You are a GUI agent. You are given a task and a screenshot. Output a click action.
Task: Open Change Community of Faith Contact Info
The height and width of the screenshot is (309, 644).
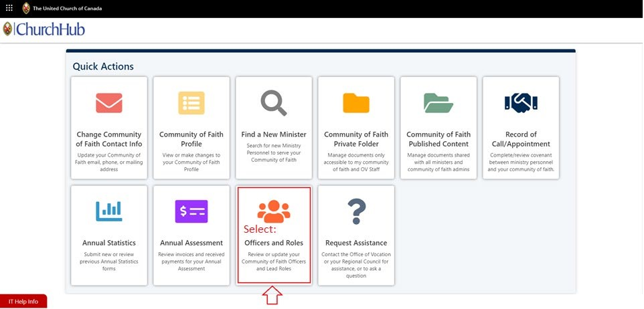(x=109, y=139)
